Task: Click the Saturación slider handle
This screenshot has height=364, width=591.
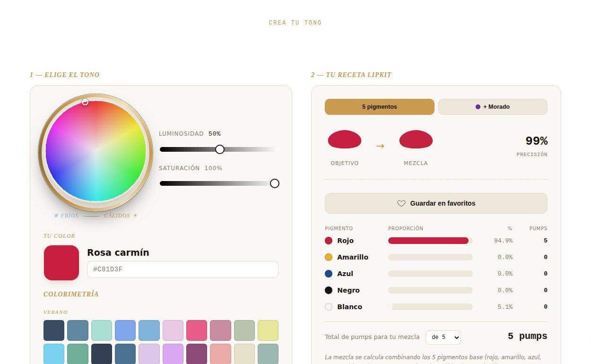Action: [x=275, y=183]
